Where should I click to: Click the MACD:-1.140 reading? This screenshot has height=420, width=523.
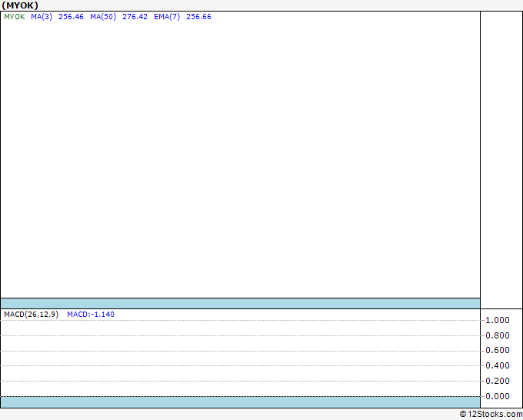click(x=91, y=315)
